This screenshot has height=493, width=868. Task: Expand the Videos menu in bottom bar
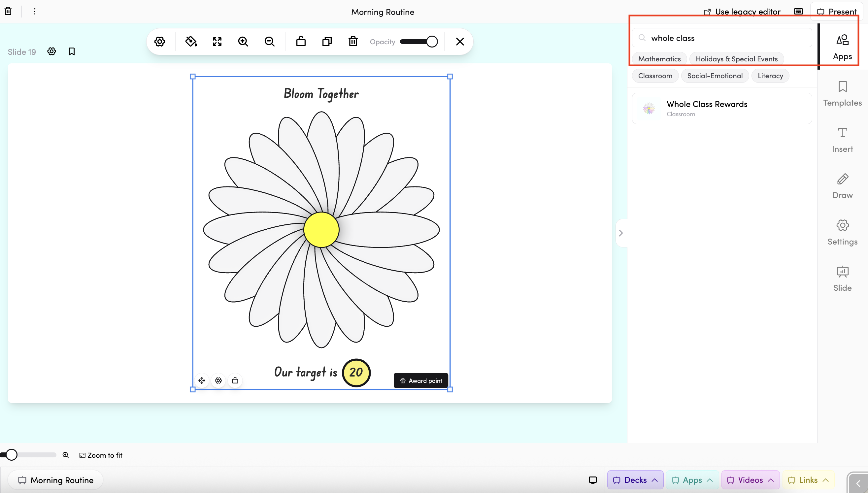pyautogui.click(x=750, y=480)
